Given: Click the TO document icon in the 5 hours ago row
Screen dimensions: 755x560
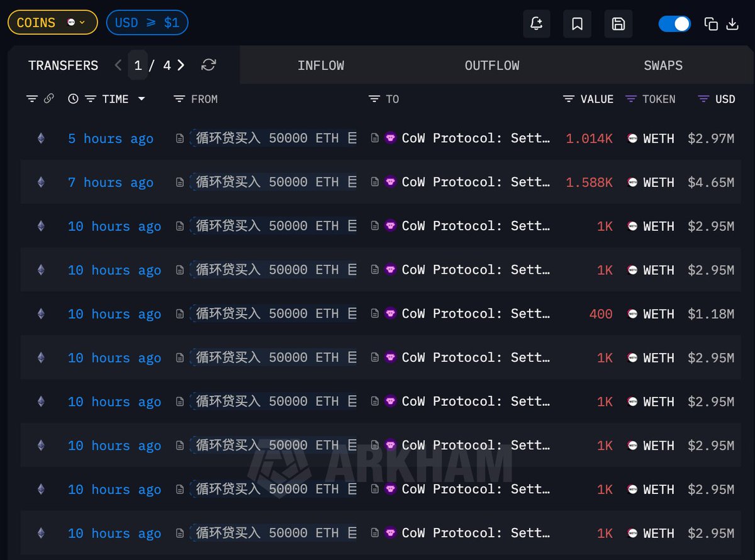Looking at the screenshot, I should [x=375, y=138].
